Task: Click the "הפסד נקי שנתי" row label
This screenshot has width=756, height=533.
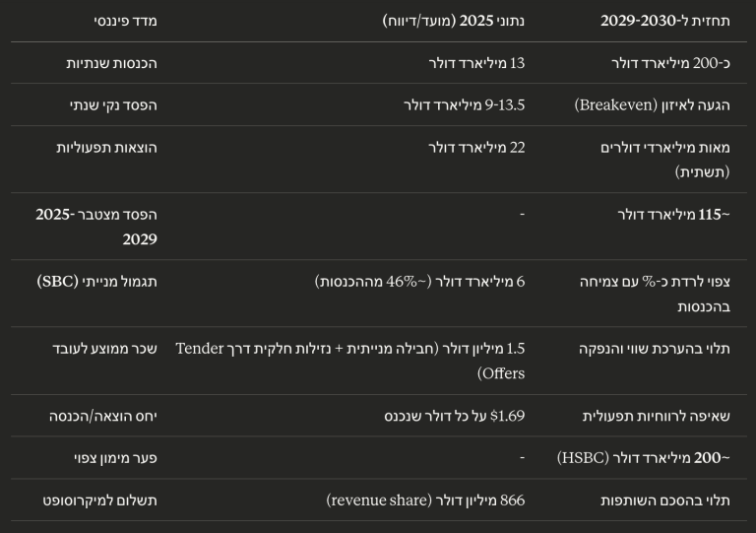Action: click(x=113, y=104)
